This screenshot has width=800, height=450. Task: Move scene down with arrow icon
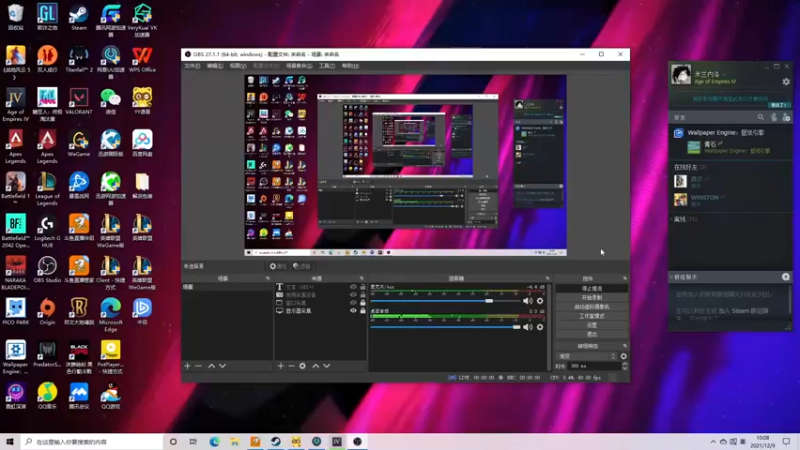click(222, 366)
